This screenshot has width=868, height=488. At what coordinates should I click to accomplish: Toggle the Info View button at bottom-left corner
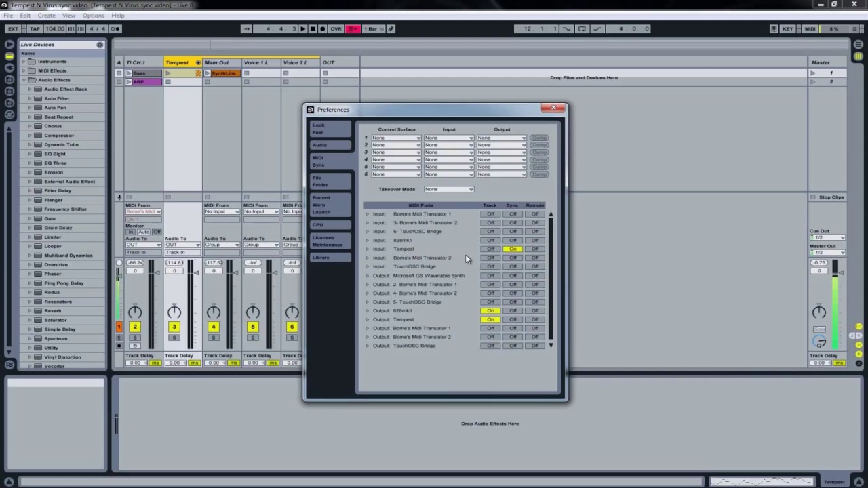9,482
